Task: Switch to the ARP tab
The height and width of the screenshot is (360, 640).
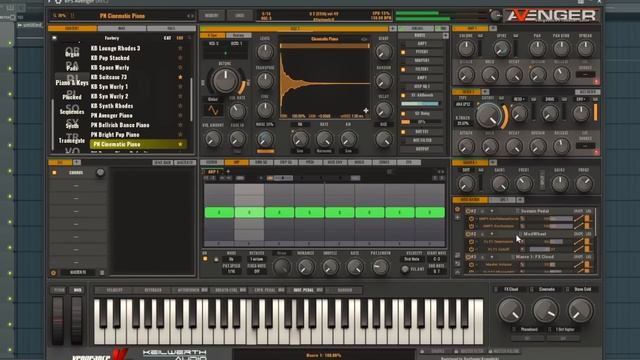Action: point(236,162)
